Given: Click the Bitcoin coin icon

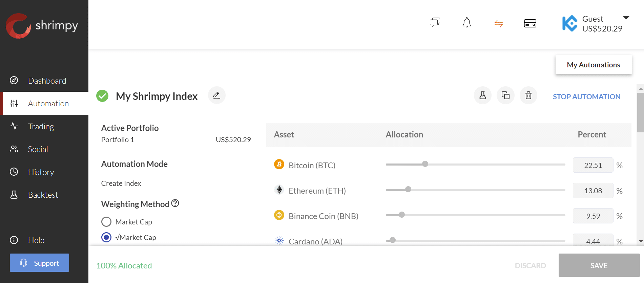Looking at the screenshot, I should tap(279, 165).
